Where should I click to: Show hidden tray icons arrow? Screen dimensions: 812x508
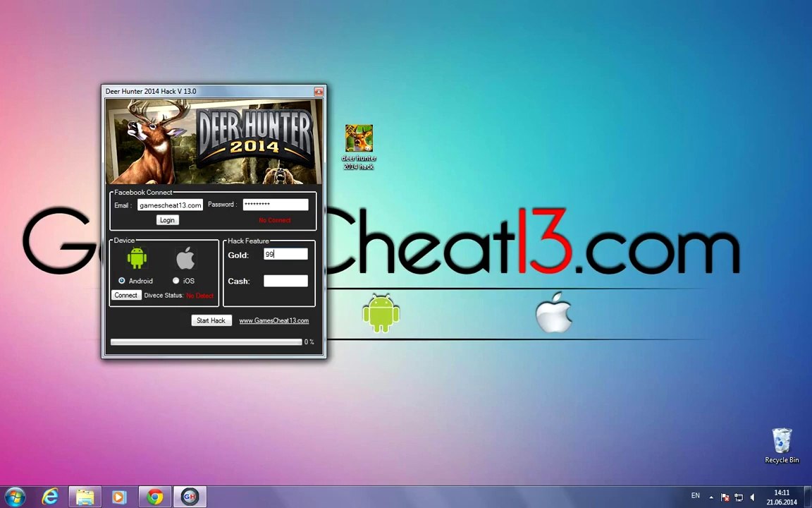[711, 497]
